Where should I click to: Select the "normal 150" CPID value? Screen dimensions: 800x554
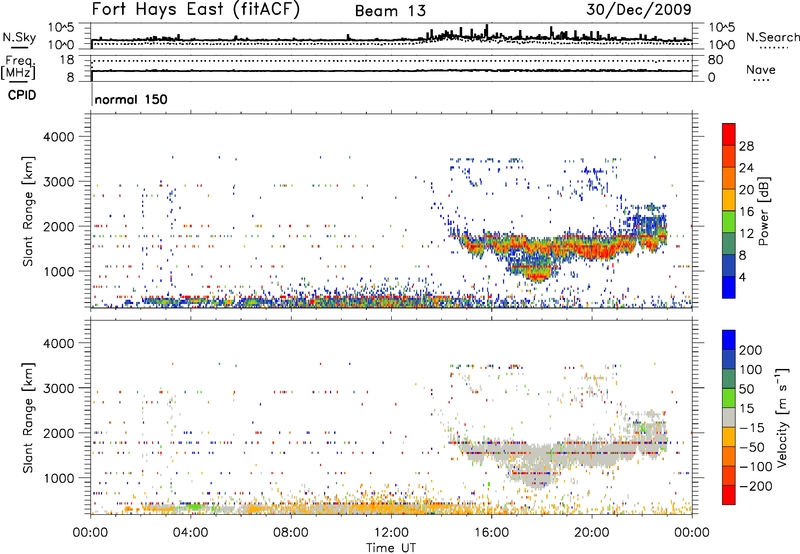point(131,99)
